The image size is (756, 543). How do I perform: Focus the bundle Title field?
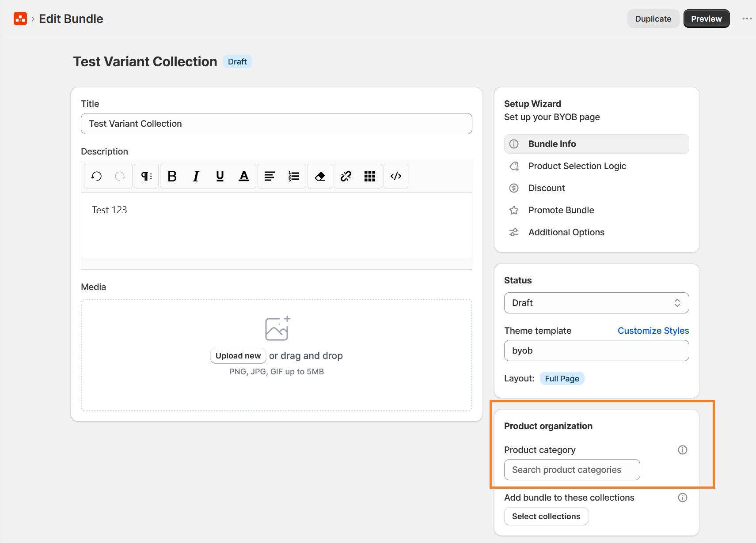pos(277,124)
